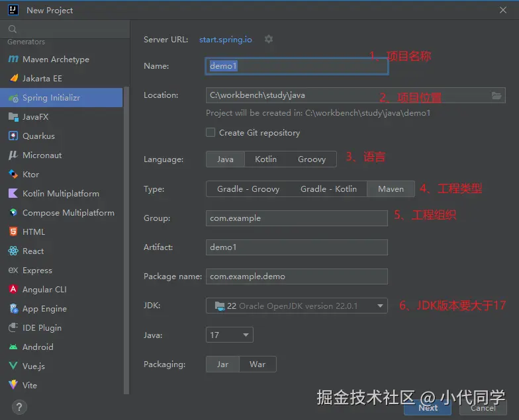Select Maven Archetype generator
This screenshot has height=420, width=519.
click(x=61, y=60)
